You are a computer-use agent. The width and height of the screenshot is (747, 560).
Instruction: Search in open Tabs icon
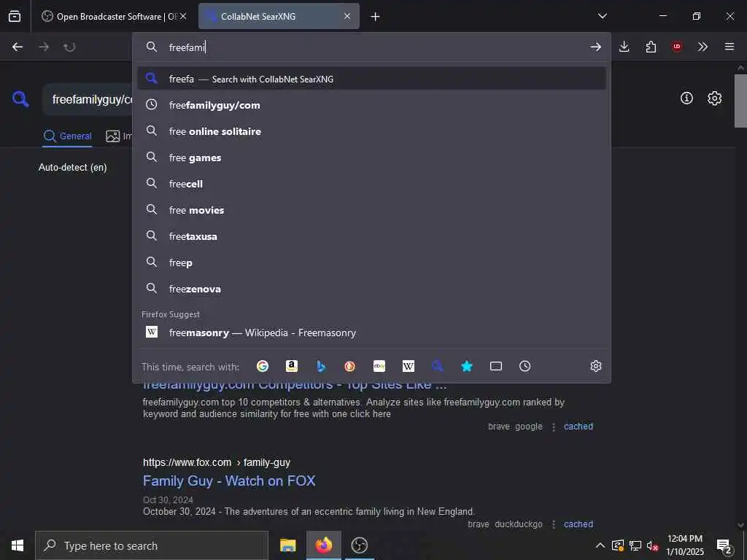click(496, 366)
